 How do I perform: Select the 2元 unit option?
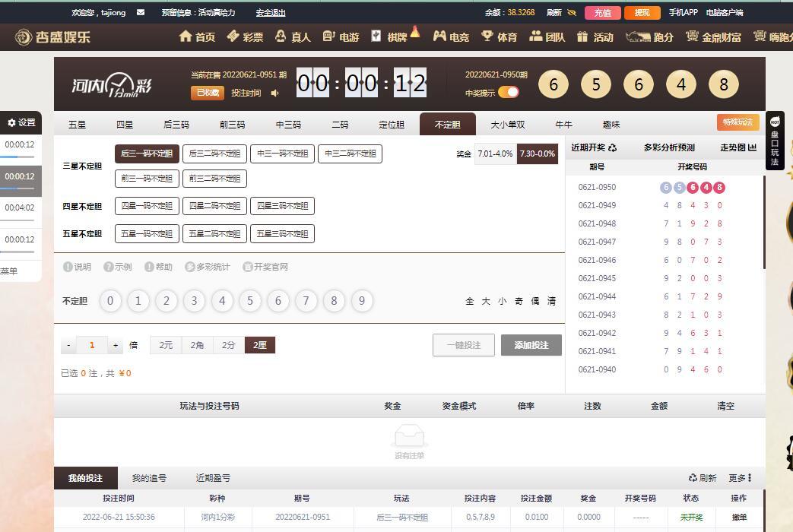click(x=166, y=345)
